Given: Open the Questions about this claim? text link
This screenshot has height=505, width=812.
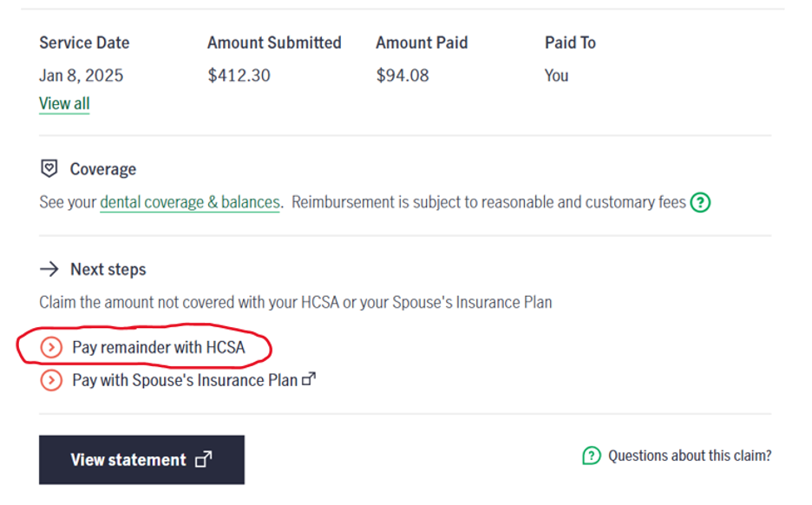Looking at the screenshot, I should [690, 456].
